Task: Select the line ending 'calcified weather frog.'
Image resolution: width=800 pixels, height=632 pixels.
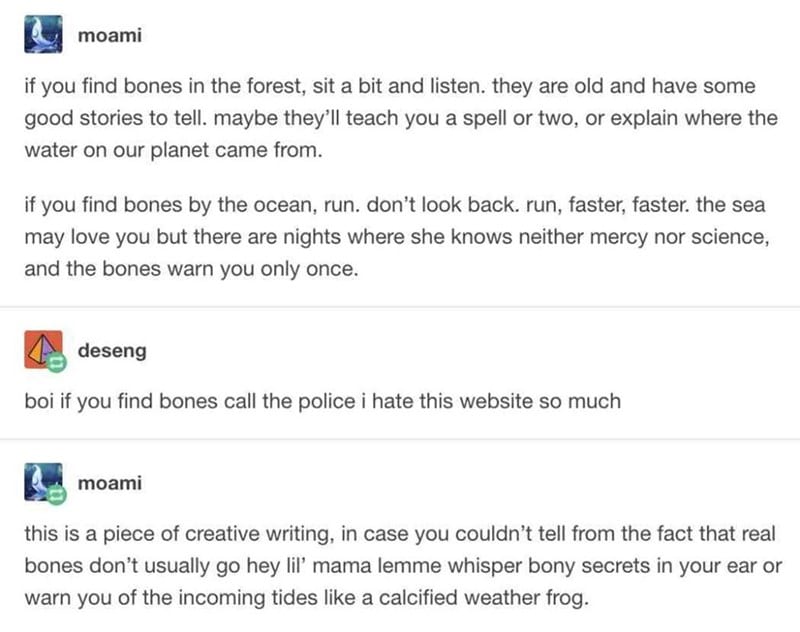Action: 307,598
